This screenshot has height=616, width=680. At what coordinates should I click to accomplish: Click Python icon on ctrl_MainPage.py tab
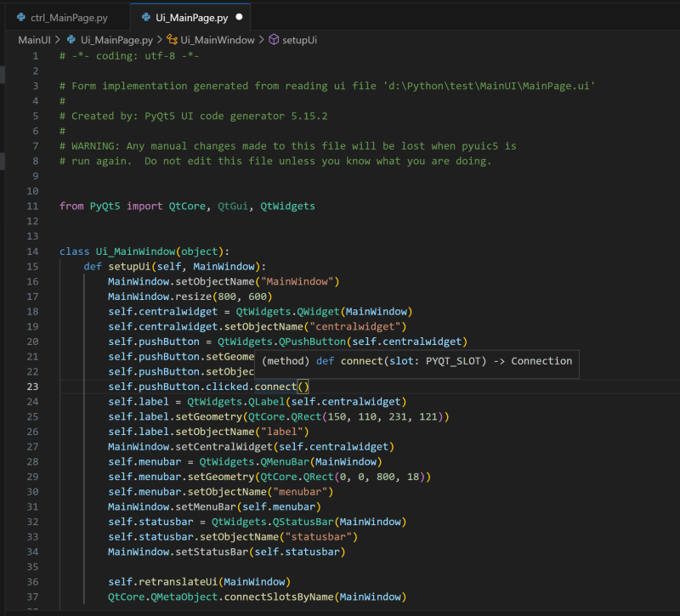(x=20, y=17)
